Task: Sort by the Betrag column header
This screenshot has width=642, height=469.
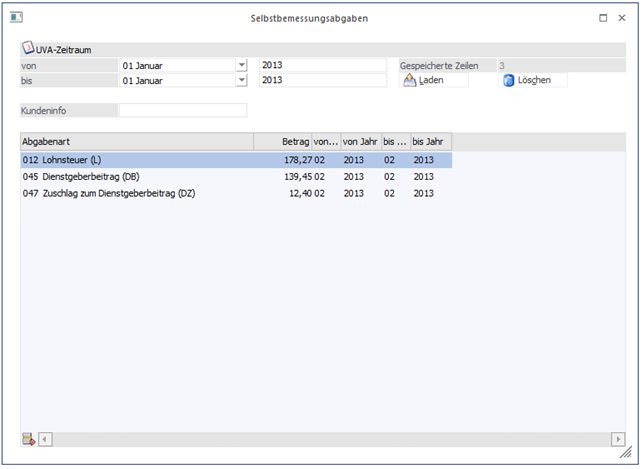Action: pos(282,142)
